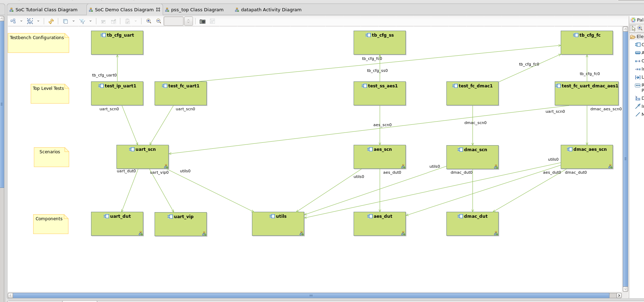Open the dropdown arrow beside filter funnel
644x302 pixels.
pos(91,21)
